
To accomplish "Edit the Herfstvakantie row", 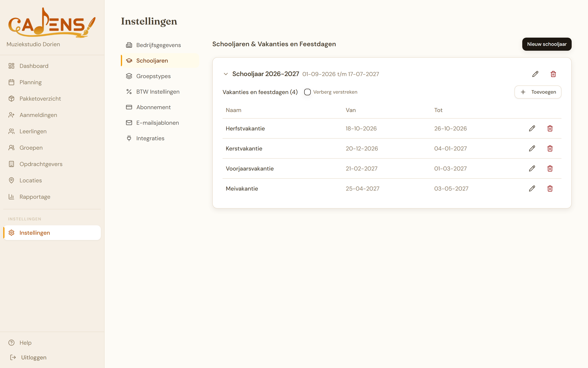I will [x=532, y=128].
